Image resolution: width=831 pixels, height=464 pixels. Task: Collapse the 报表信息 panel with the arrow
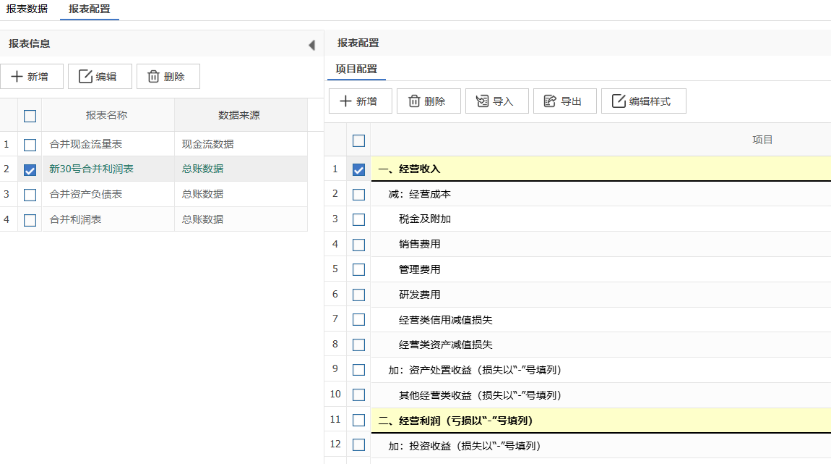pyautogui.click(x=312, y=45)
